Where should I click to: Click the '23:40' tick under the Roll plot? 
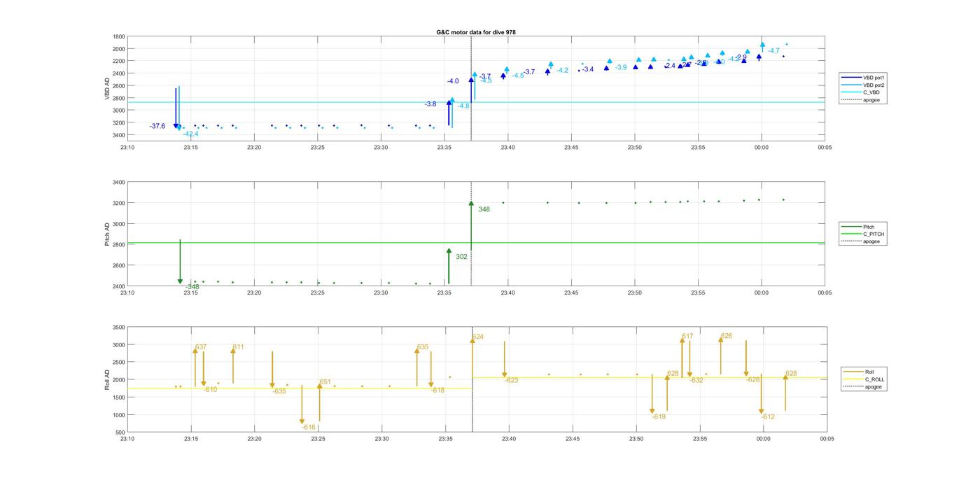pos(509,440)
